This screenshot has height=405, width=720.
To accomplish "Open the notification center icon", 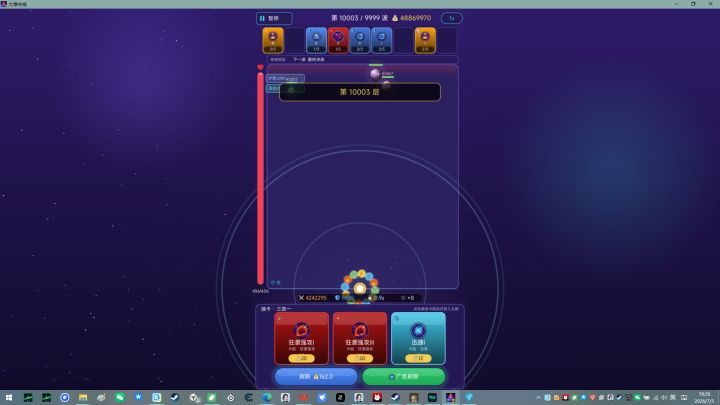I will (684, 398).
